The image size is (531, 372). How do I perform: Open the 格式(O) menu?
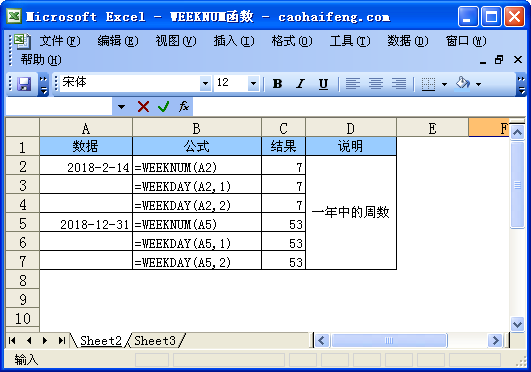coord(292,41)
